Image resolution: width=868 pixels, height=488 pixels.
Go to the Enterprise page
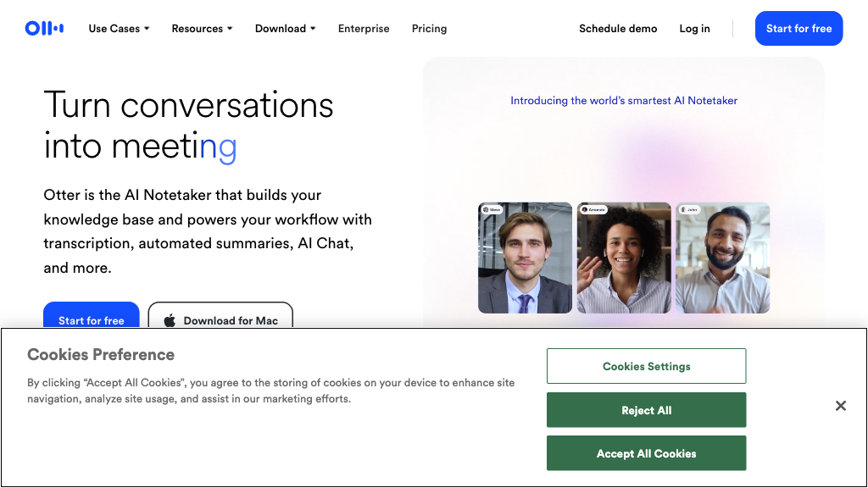coord(364,29)
